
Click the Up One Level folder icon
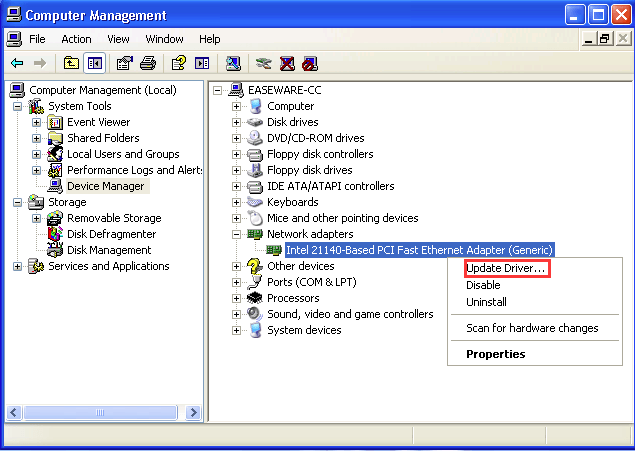point(70,63)
